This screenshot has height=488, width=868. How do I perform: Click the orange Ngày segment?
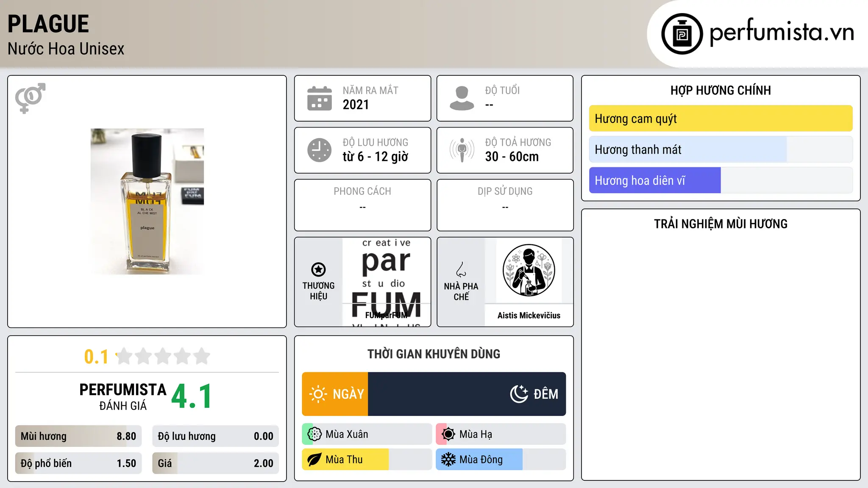[x=335, y=394]
